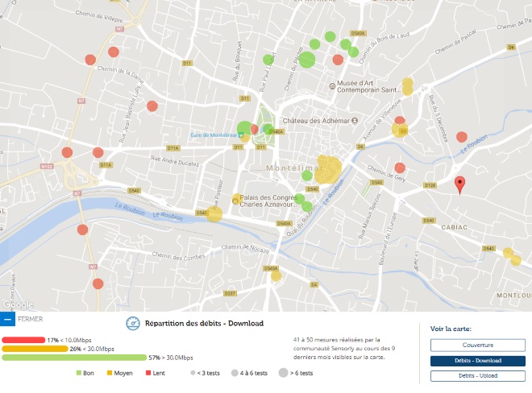
Task: Show the Couverture coverage map
Action: click(x=478, y=345)
